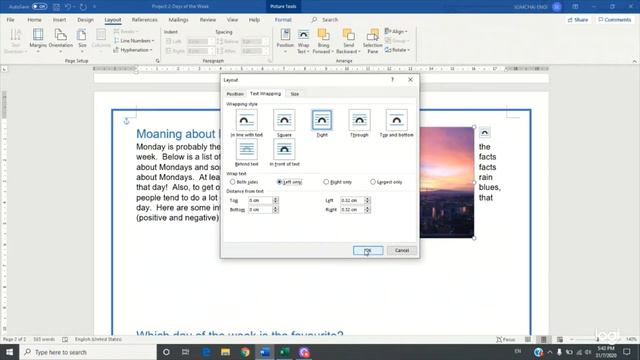Select In front of text wrapping style
The height and width of the screenshot is (360, 640).
[x=284, y=152]
